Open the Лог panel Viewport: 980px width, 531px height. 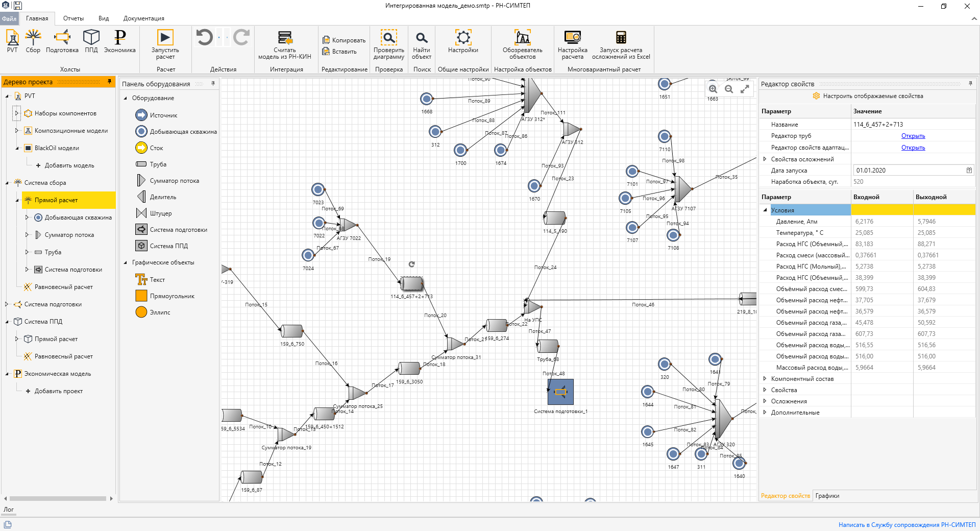pyautogui.click(x=9, y=509)
